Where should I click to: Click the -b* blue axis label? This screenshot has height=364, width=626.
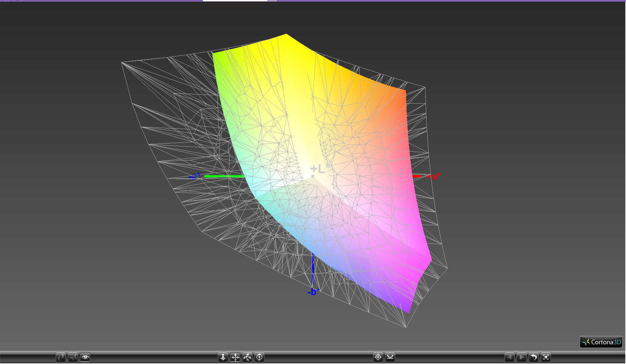point(313,292)
